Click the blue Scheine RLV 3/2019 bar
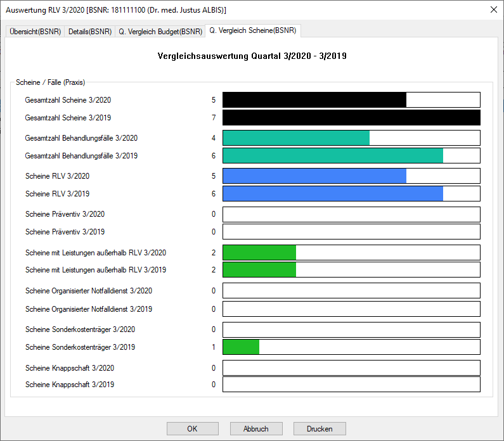Screen dimensions: 504x441 point(333,194)
